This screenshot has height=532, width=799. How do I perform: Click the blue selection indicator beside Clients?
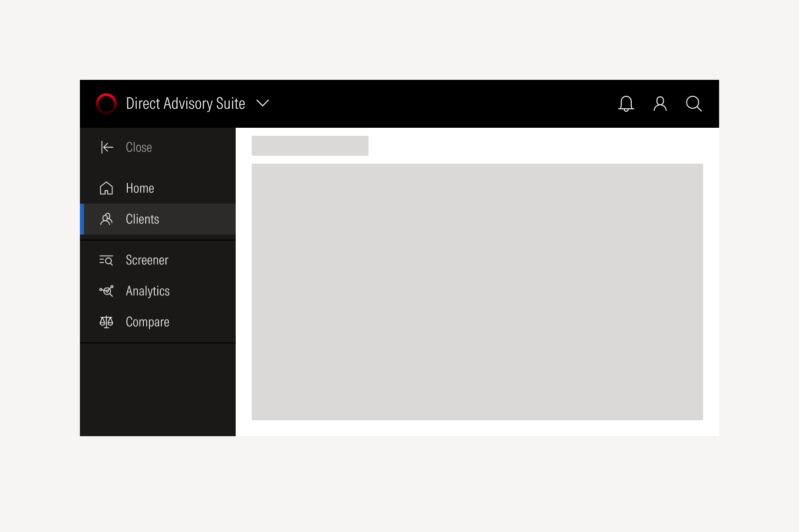(x=82, y=219)
